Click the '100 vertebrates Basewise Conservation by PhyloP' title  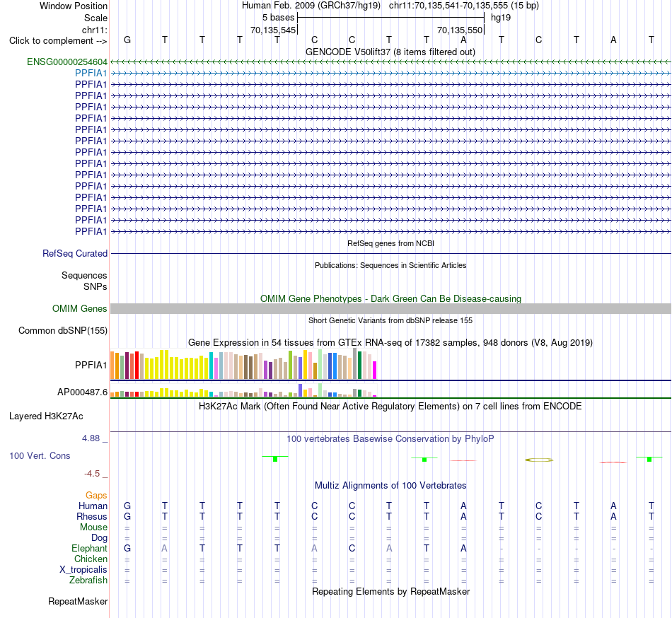(x=390, y=438)
